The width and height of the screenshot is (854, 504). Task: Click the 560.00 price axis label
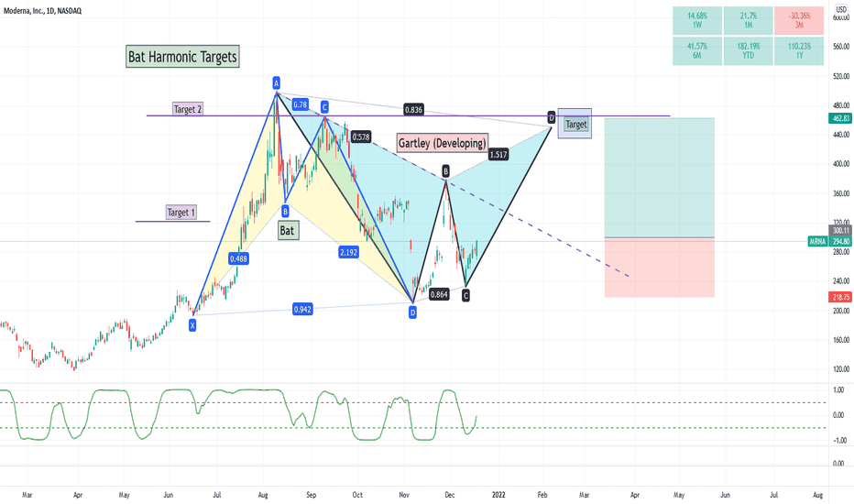point(841,47)
